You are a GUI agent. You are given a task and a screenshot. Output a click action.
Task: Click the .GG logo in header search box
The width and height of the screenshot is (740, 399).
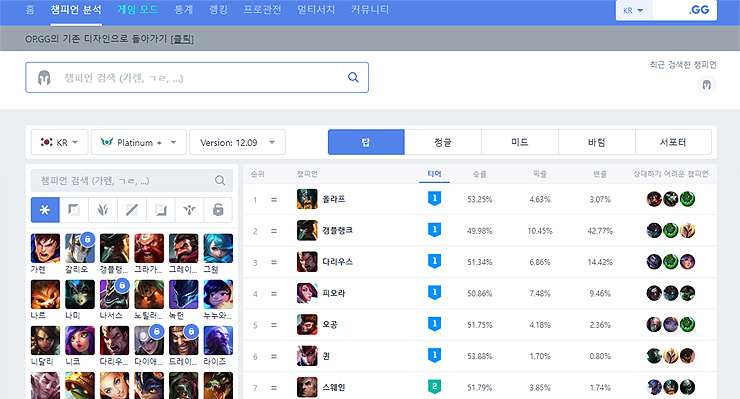click(698, 10)
